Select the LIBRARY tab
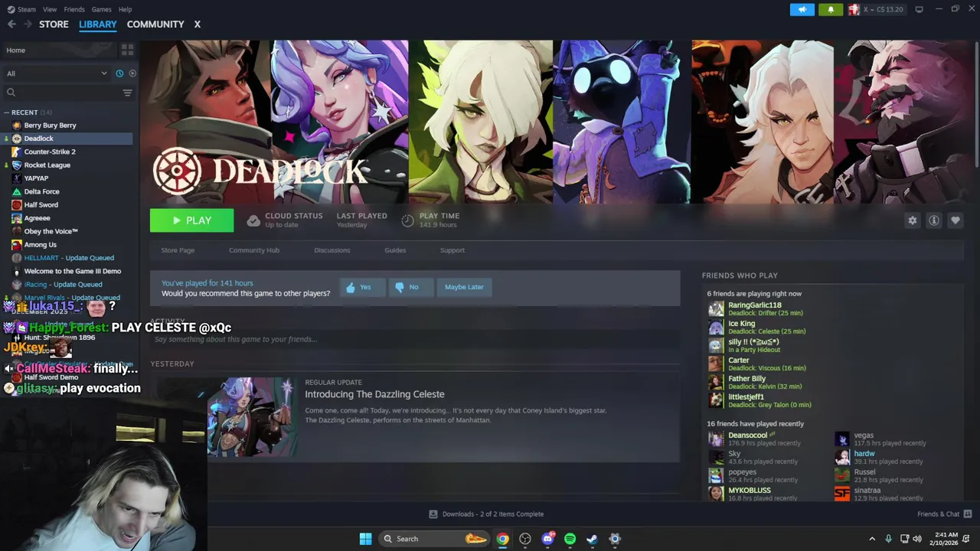The height and width of the screenshot is (551, 980). click(x=98, y=24)
